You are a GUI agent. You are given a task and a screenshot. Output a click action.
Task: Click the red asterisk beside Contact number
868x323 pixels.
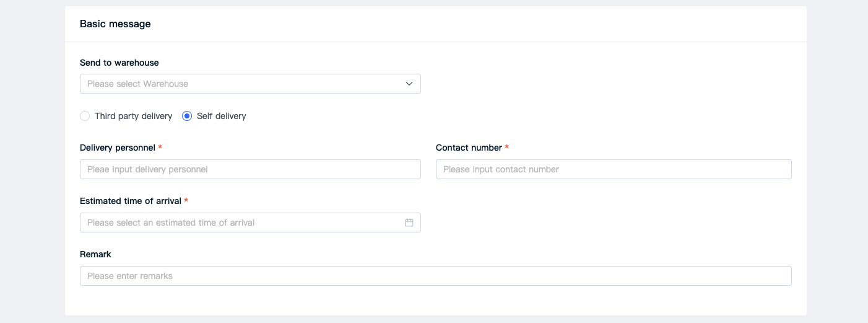click(506, 148)
